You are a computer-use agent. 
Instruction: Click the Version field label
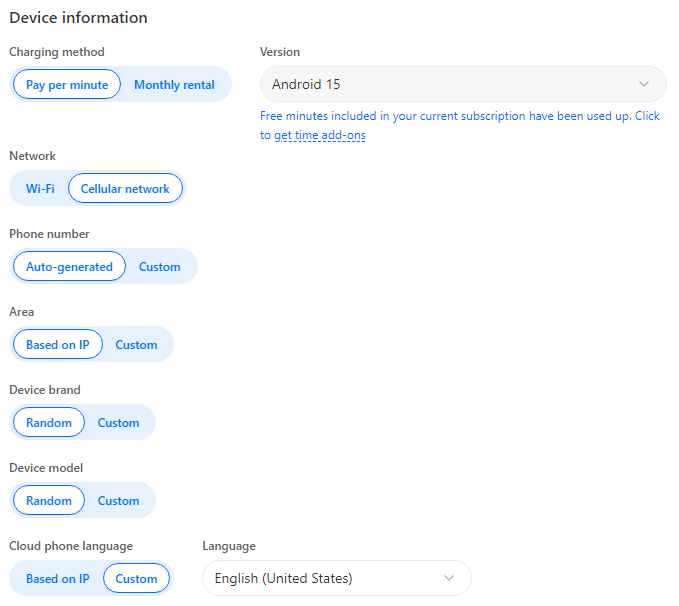[280, 52]
